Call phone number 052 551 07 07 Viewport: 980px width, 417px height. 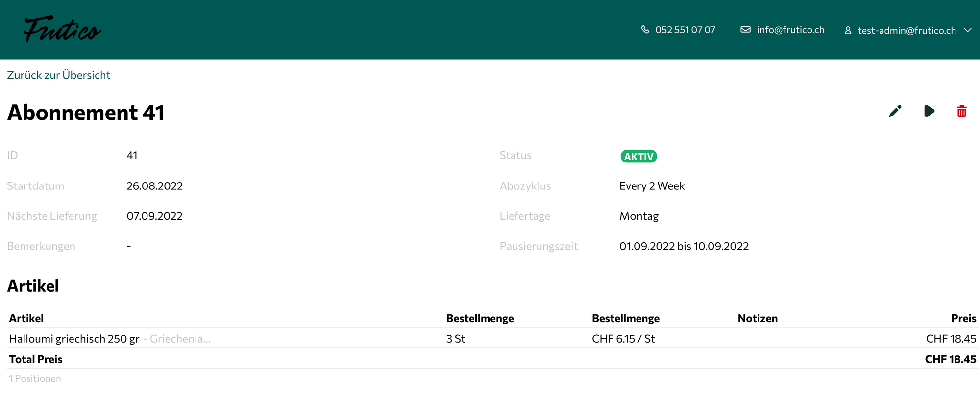685,30
